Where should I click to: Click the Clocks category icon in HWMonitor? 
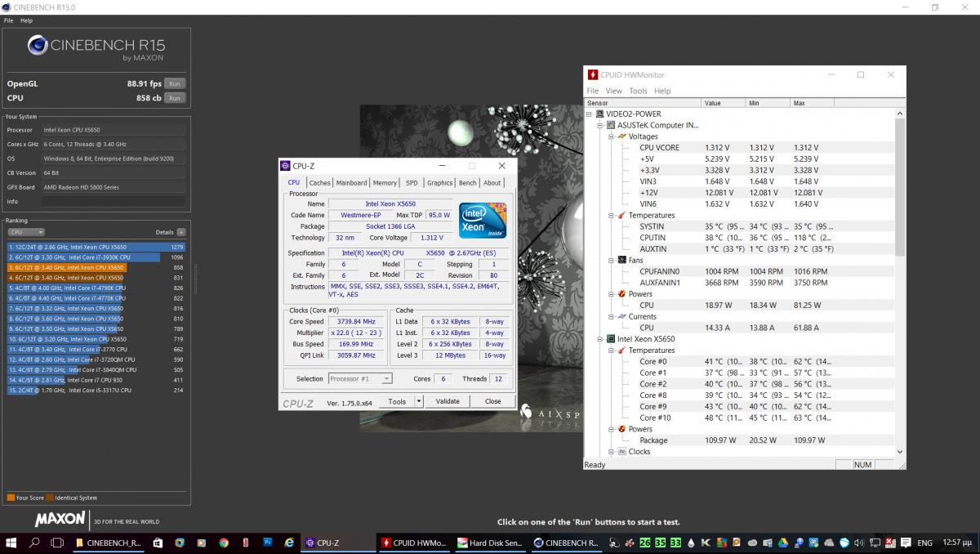pyautogui.click(x=622, y=451)
